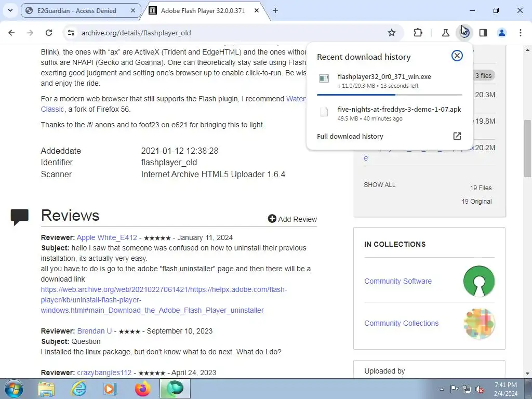
Task: Click Full download history text
Action: (350, 136)
